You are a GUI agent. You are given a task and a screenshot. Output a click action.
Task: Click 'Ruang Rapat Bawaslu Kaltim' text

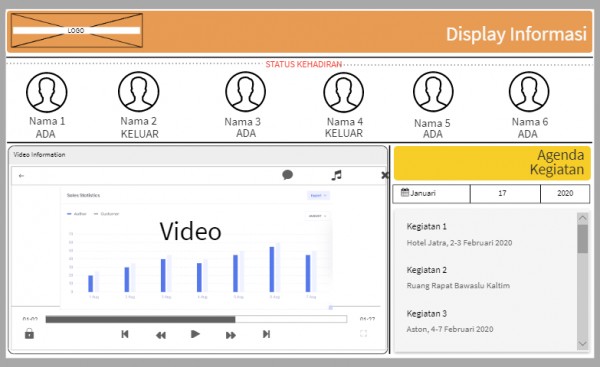coord(458,285)
